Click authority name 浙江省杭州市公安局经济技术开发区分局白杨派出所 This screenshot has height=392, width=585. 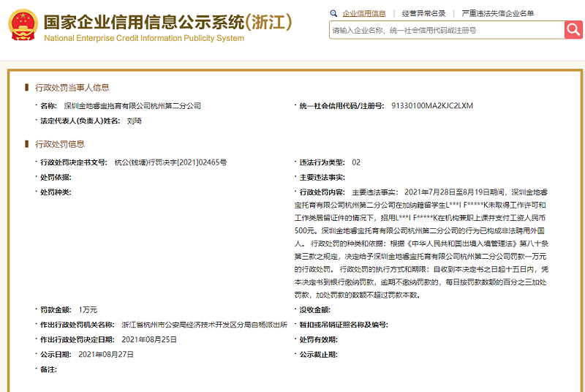[x=205, y=325]
